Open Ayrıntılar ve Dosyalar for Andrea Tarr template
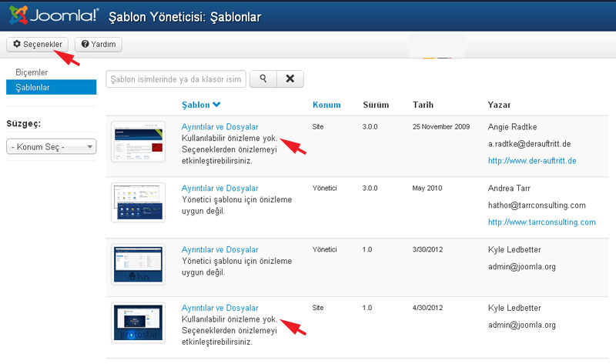This screenshot has height=364, width=616. pyautogui.click(x=219, y=188)
